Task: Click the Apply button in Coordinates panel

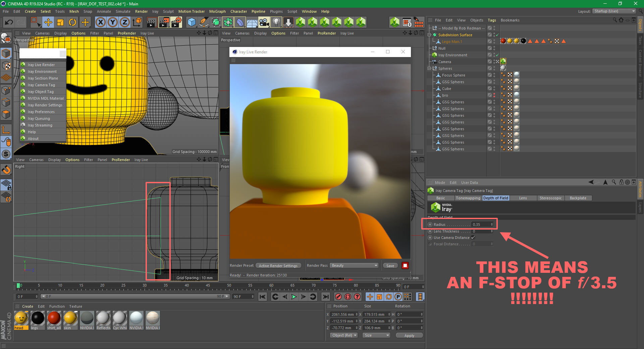Action: coord(409,335)
